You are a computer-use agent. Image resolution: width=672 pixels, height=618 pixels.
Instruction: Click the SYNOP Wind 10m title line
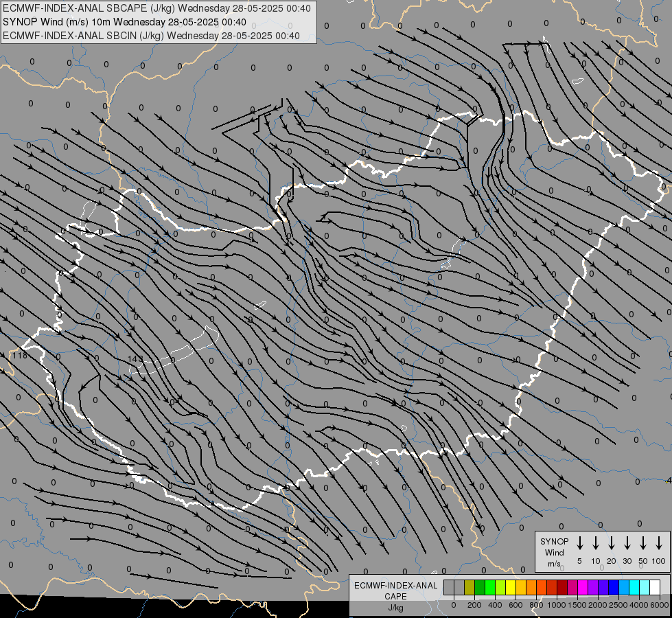[x=124, y=22]
